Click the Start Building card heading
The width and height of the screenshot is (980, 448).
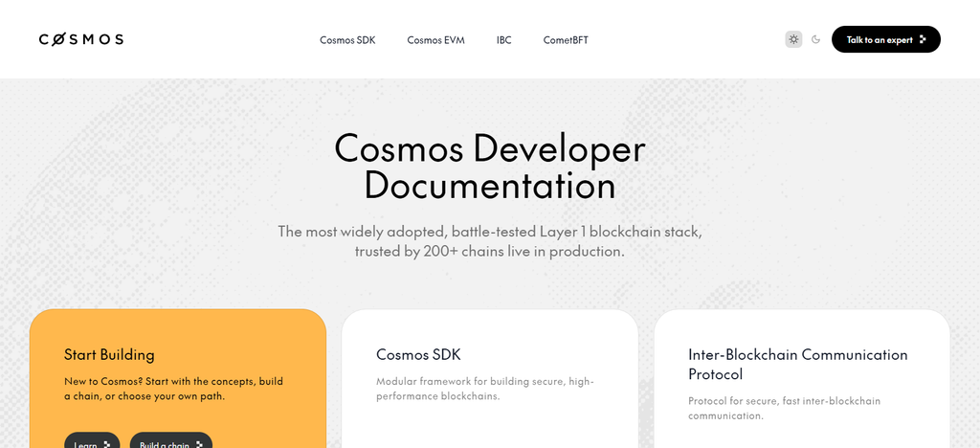[x=109, y=355]
